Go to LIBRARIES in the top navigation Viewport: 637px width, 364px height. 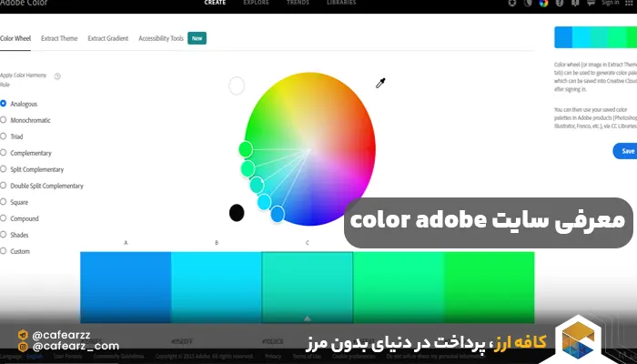341,3
